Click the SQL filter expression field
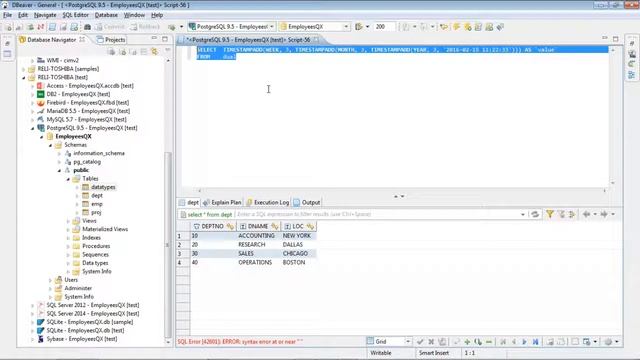This screenshot has width=640, height=360. pos(378,214)
